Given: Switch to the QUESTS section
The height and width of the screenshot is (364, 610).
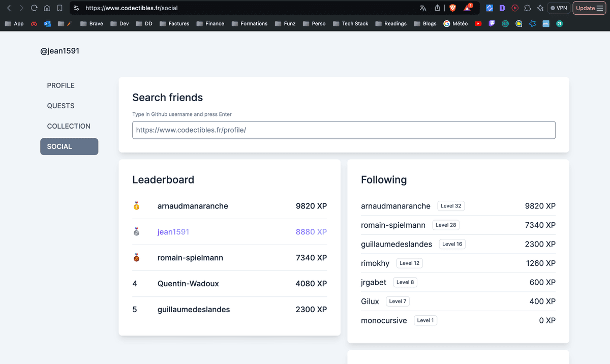Looking at the screenshot, I should [x=60, y=106].
